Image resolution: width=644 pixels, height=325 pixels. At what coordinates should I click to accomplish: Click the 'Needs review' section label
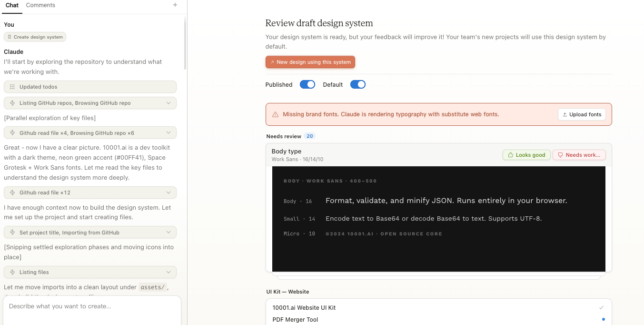(284, 136)
